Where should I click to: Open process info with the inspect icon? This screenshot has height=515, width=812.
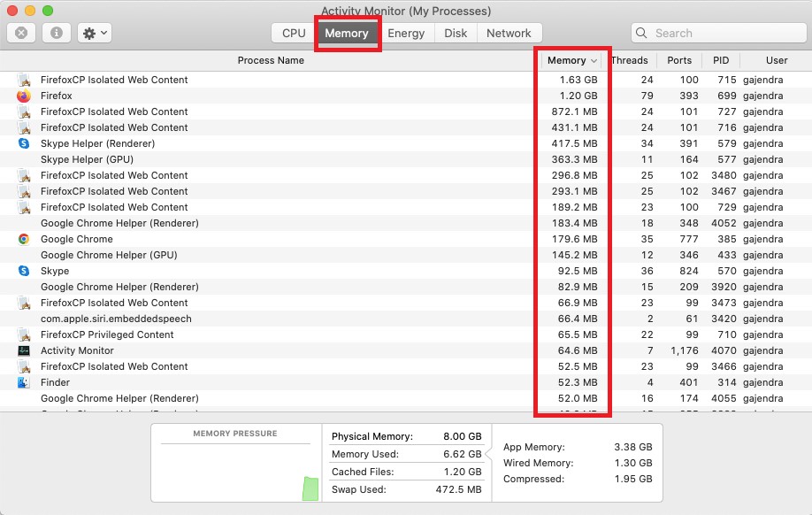(x=57, y=33)
